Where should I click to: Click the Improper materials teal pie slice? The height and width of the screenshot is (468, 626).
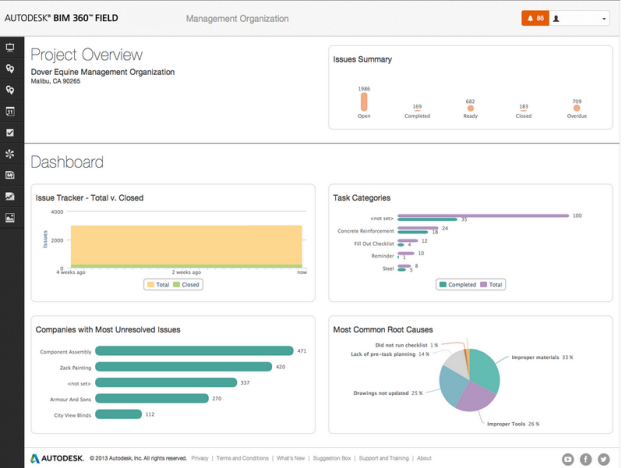coord(484,369)
